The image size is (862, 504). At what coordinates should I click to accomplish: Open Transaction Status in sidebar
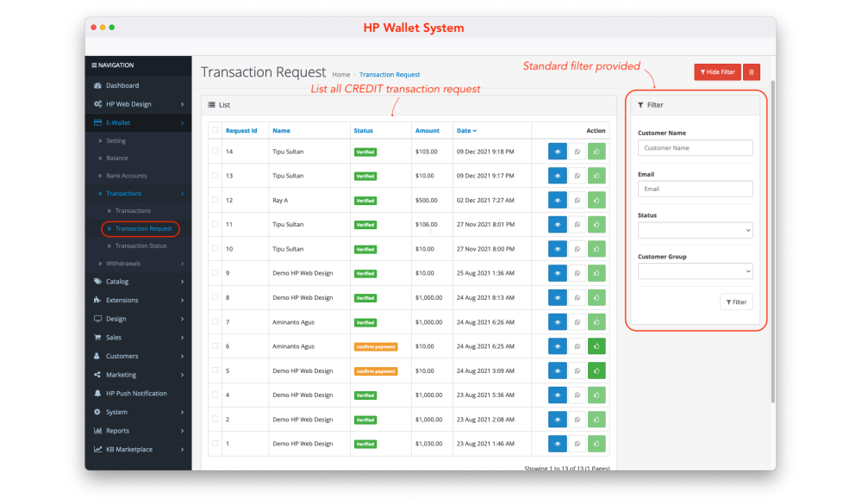pyautogui.click(x=141, y=246)
